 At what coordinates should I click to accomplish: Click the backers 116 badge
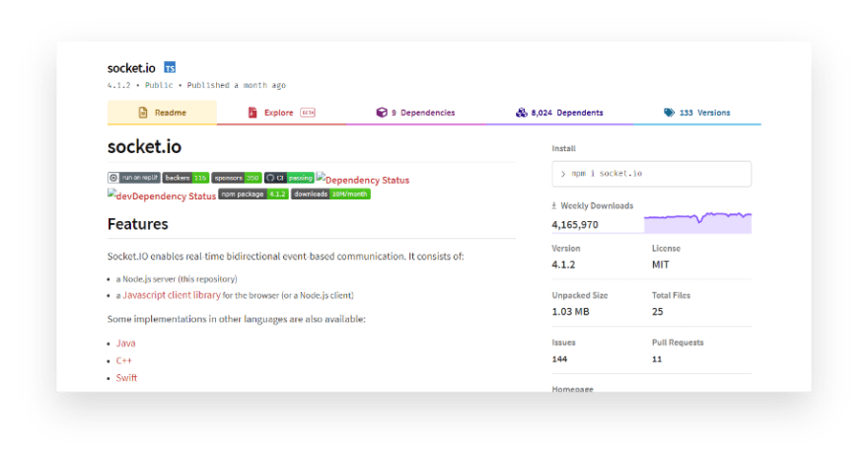click(x=185, y=178)
